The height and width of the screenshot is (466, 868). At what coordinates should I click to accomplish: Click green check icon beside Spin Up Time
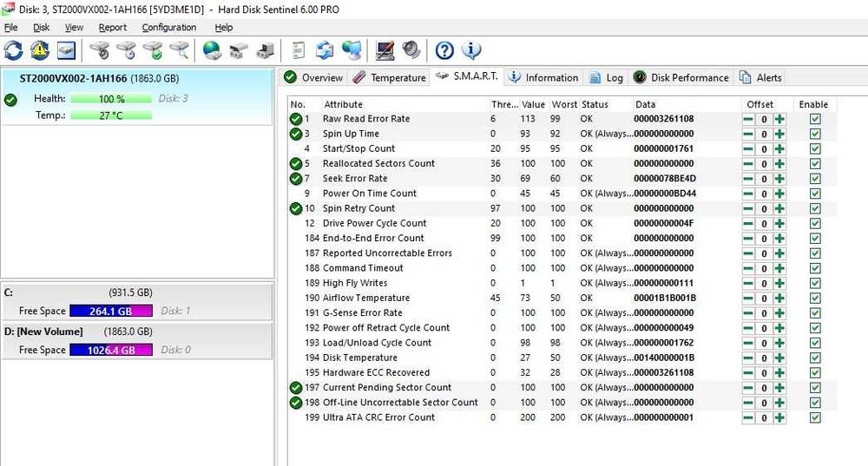(296, 134)
